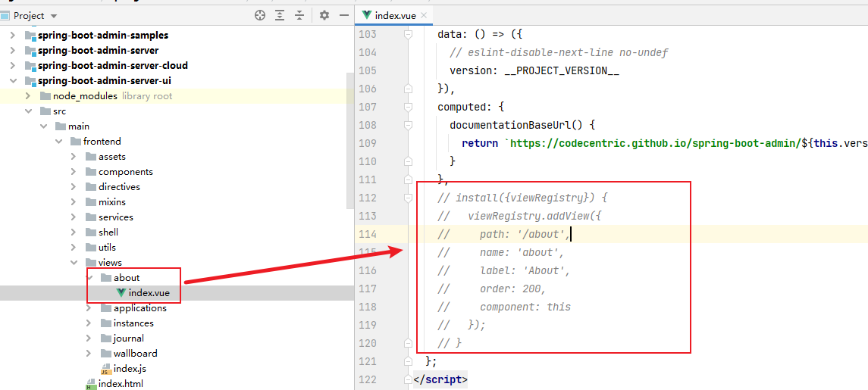This screenshot has width=868, height=390.
Task: Click line number 114 in gutter
Action: tap(367, 234)
